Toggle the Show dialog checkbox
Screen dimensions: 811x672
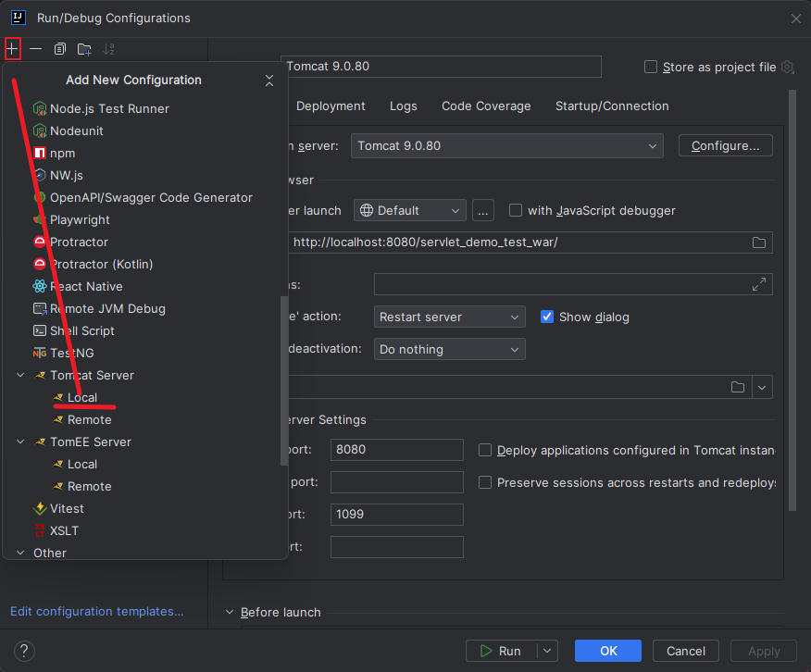(x=547, y=317)
